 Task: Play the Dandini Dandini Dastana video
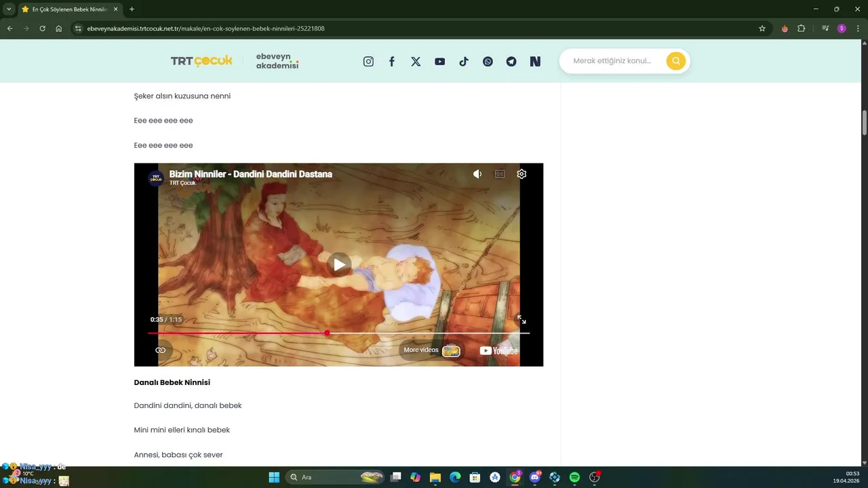pos(339,264)
